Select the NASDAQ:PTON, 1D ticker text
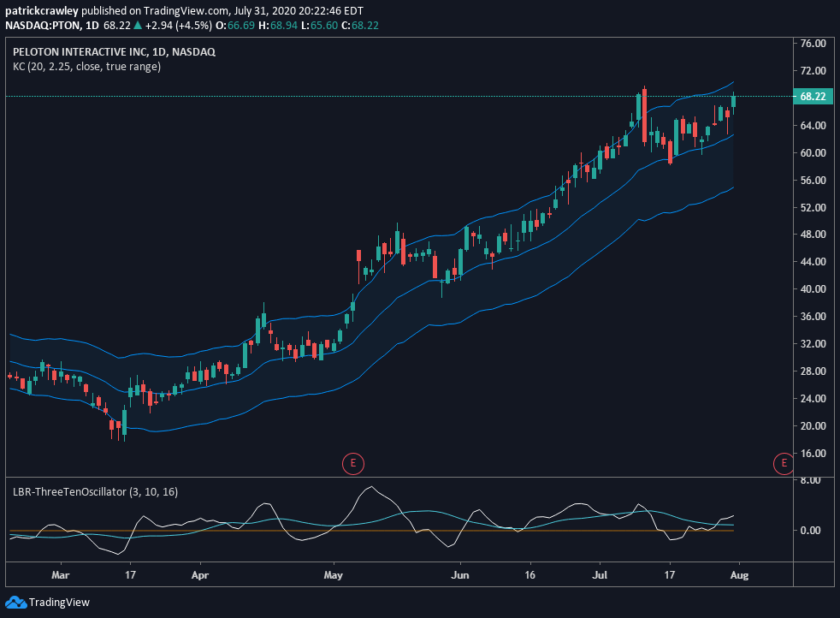The image size is (840, 618). click(x=52, y=25)
